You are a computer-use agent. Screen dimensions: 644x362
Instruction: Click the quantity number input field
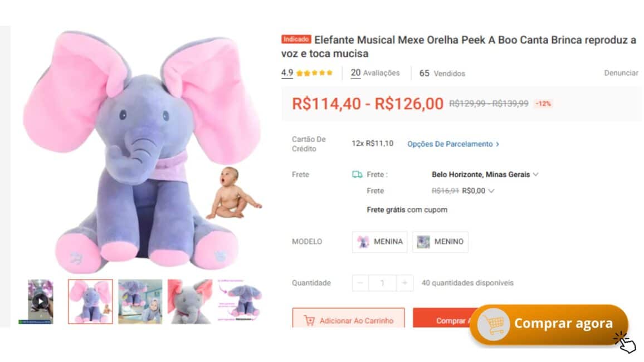tap(382, 283)
